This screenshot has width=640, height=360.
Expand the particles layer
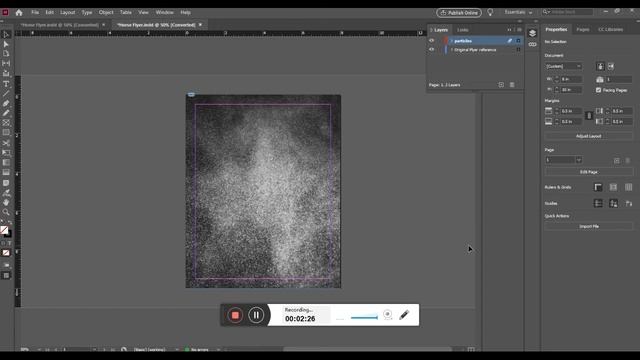click(x=451, y=41)
